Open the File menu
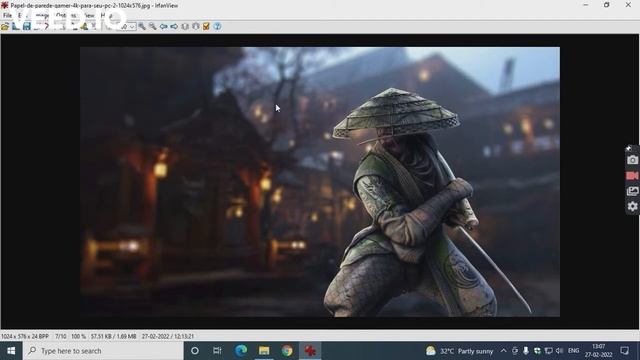640x360 pixels. [7, 16]
